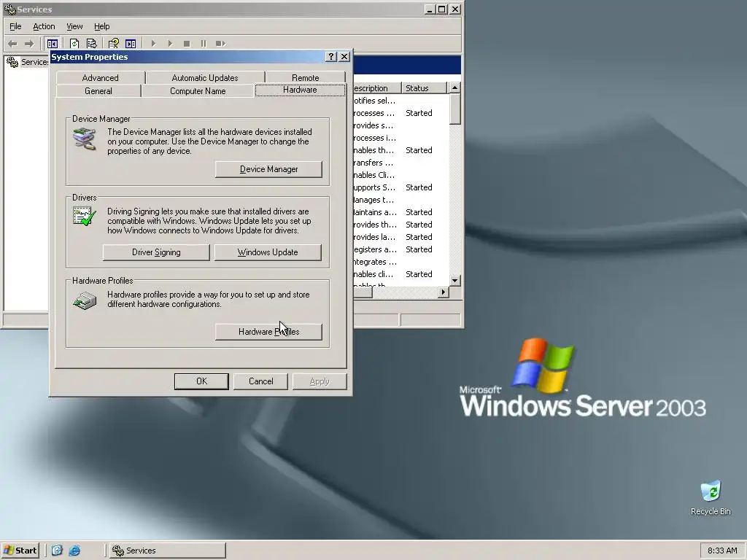Click the 'ntegrates ...' description cell

(x=375, y=262)
